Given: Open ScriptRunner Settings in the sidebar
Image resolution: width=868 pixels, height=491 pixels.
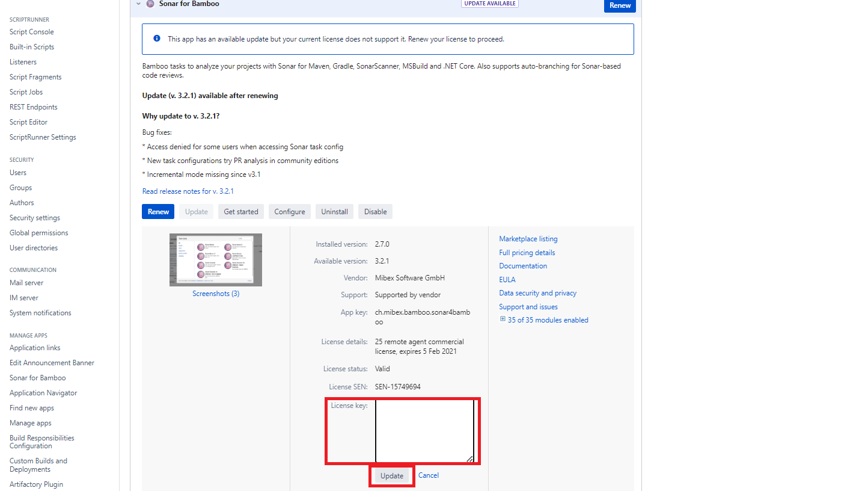Looking at the screenshot, I should point(43,137).
